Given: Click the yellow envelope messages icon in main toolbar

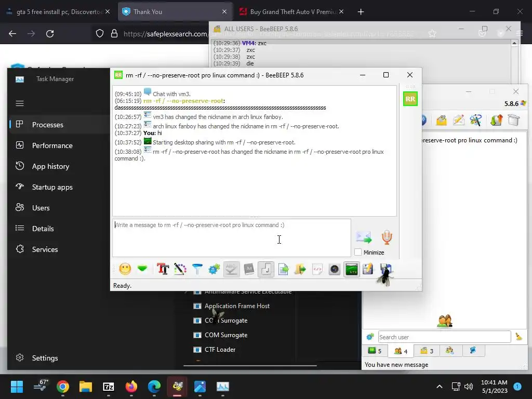Looking at the screenshot, I should [442, 120].
